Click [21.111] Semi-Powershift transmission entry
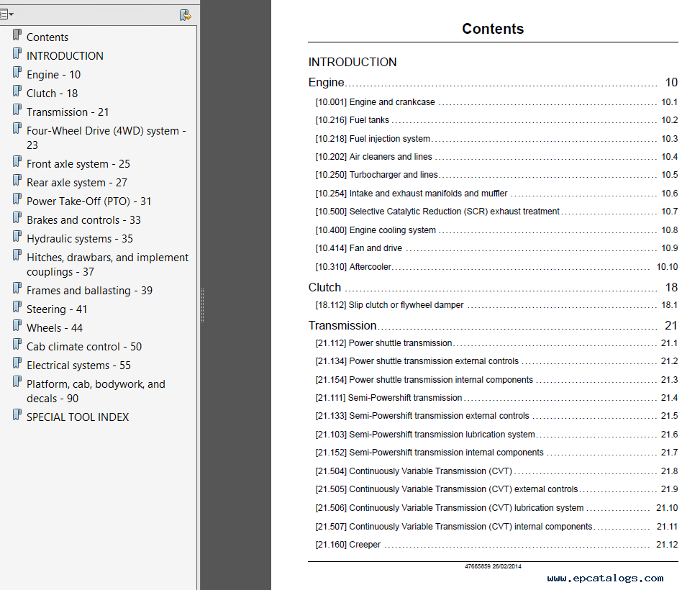700x590 pixels. click(496, 397)
